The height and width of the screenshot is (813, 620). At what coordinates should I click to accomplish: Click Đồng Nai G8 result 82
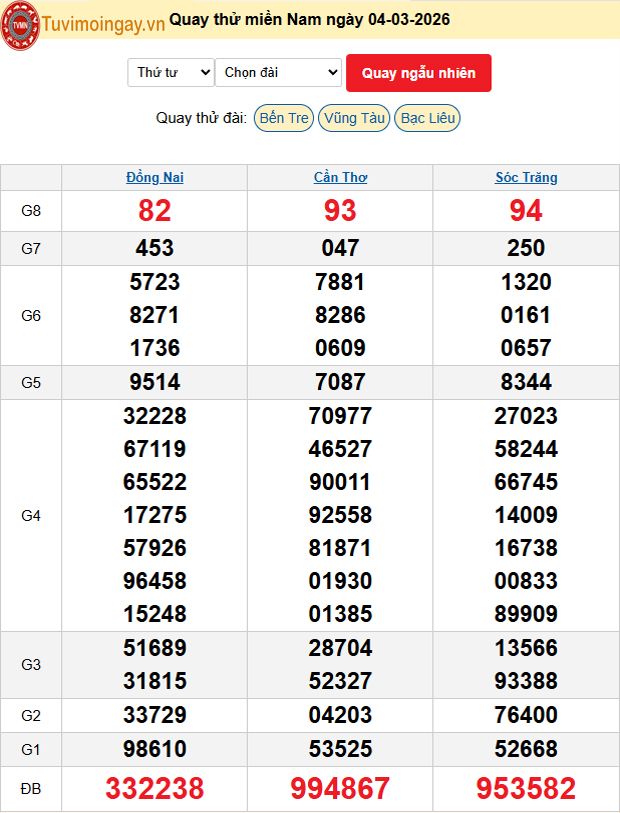pos(155,211)
